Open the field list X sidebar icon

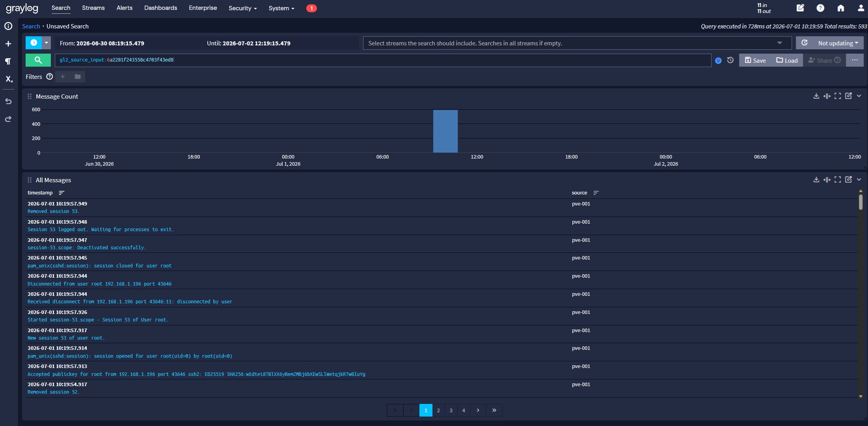click(9, 79)
